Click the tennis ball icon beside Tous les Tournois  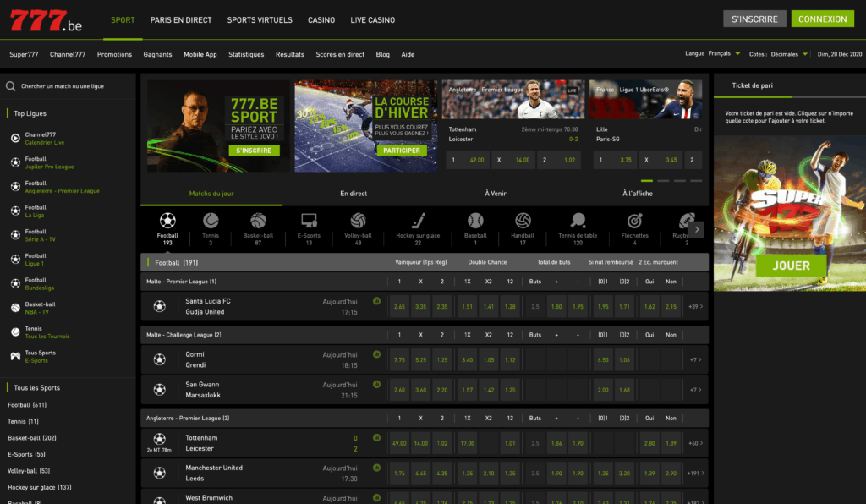coord(15,332)
